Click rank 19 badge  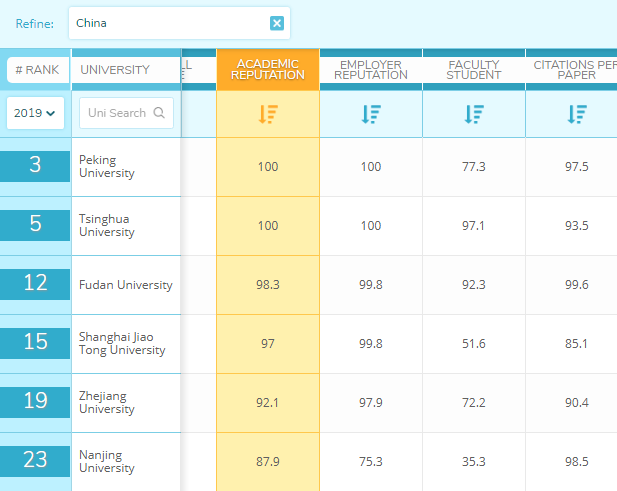click(x=35, y=402)
